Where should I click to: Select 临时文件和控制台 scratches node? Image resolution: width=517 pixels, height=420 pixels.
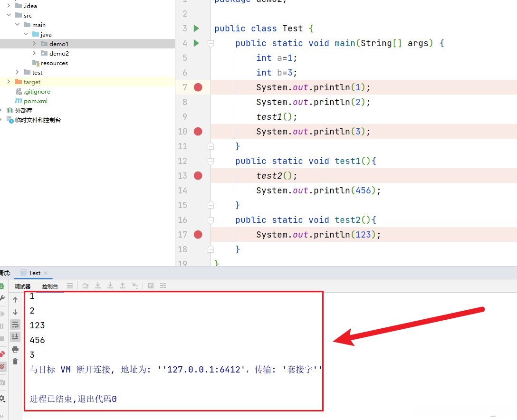point(38,120)
